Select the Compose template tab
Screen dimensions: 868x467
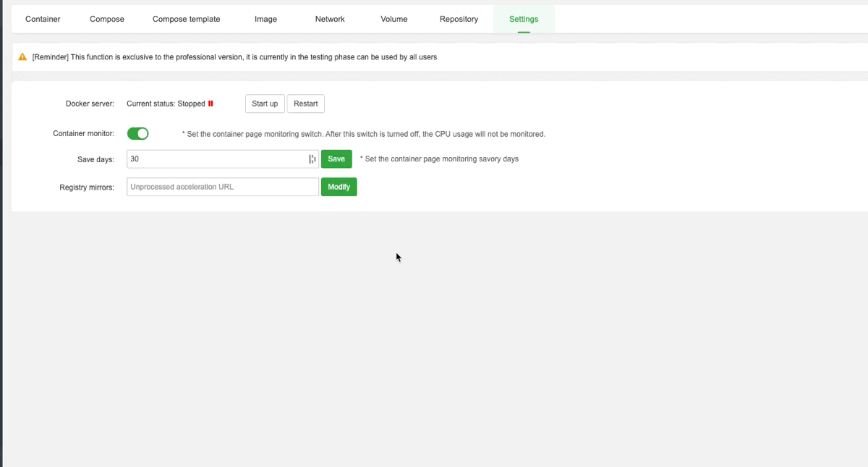(x=186, y=19)
